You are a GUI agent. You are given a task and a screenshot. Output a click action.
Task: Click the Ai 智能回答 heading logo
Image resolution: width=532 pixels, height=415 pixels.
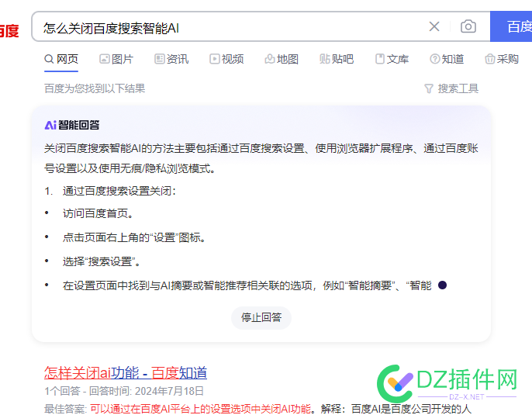pyautogui.click(x=72, y=125)
